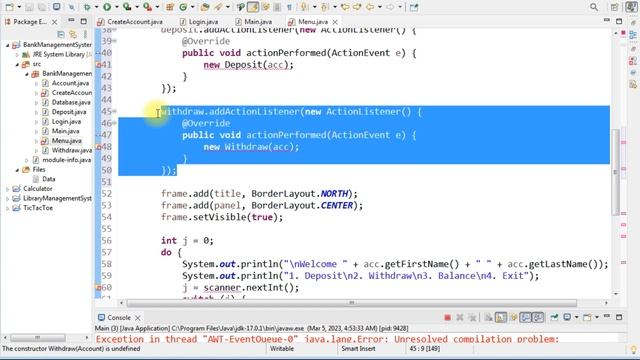Click the editor horizontal scrollbar
Image resolution: width=640 pixels, height=360 pixels.
[x=352, y=303]
